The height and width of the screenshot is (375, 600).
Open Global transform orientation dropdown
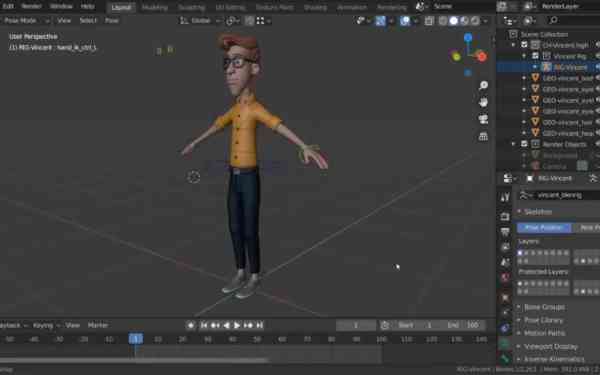coord(201,21)
